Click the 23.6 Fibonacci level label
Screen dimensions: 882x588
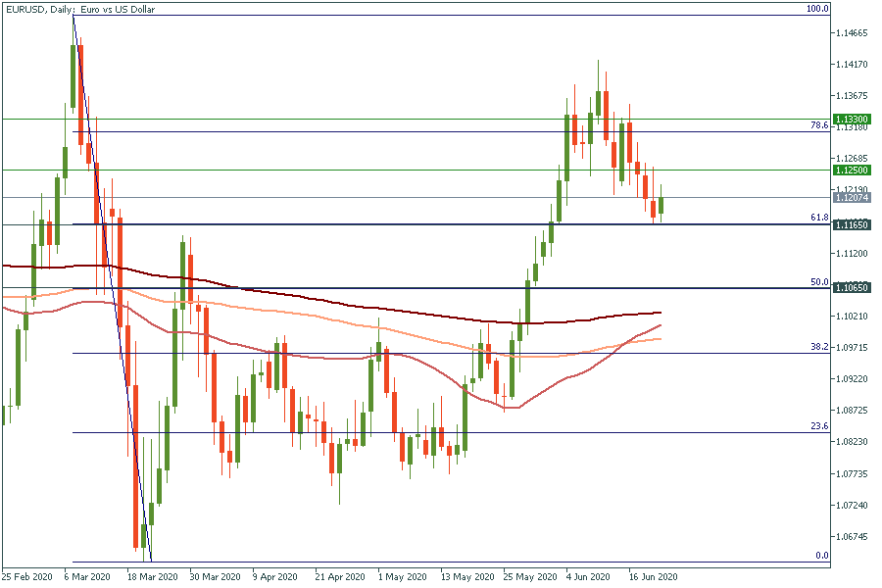point(819,426)
